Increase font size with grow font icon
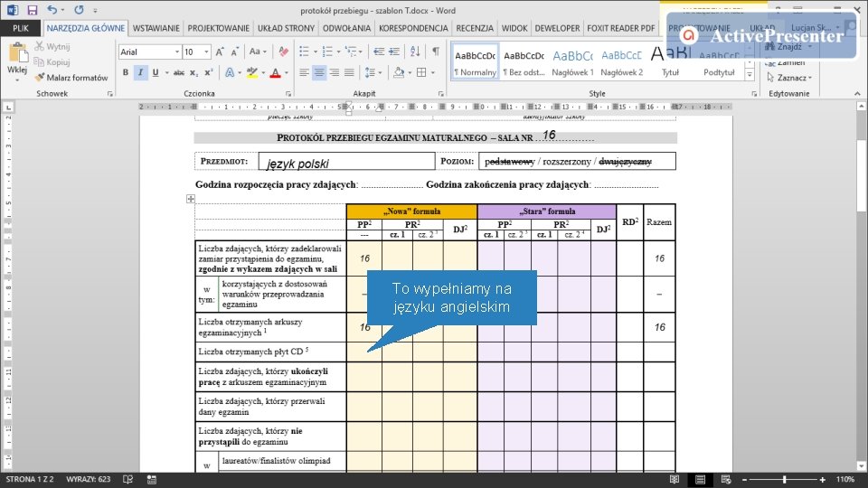868x488 pixels. (x=220, y=52)
